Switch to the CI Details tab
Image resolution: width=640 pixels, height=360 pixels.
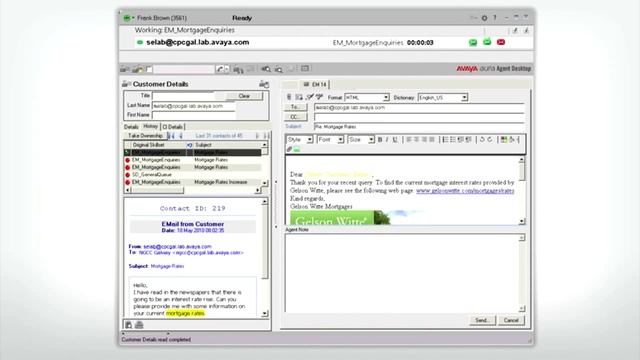click(x=173, y=127)
